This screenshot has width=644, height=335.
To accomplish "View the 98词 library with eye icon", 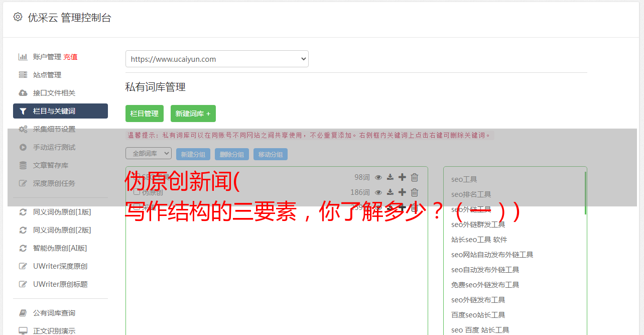I will pos(378,177).
